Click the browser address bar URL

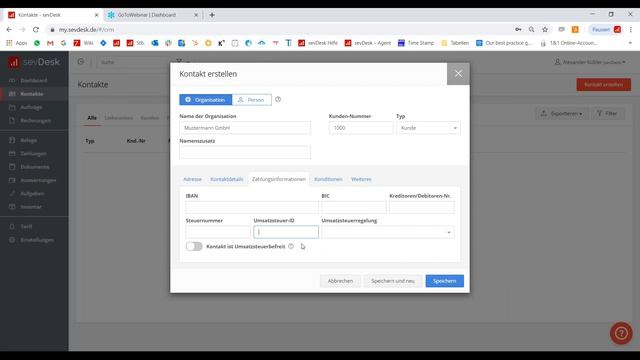coord(87,30)
